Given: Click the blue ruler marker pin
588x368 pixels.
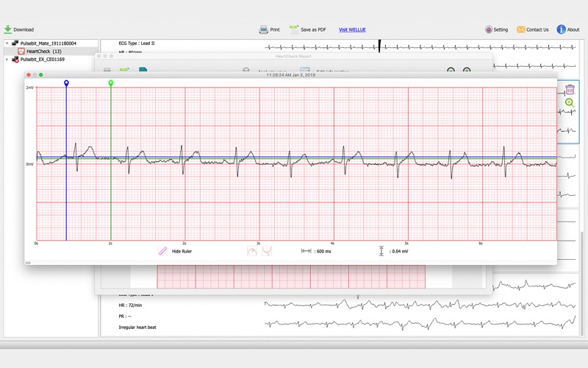Looking at the screenshot, I should click(x=66, y=83).
